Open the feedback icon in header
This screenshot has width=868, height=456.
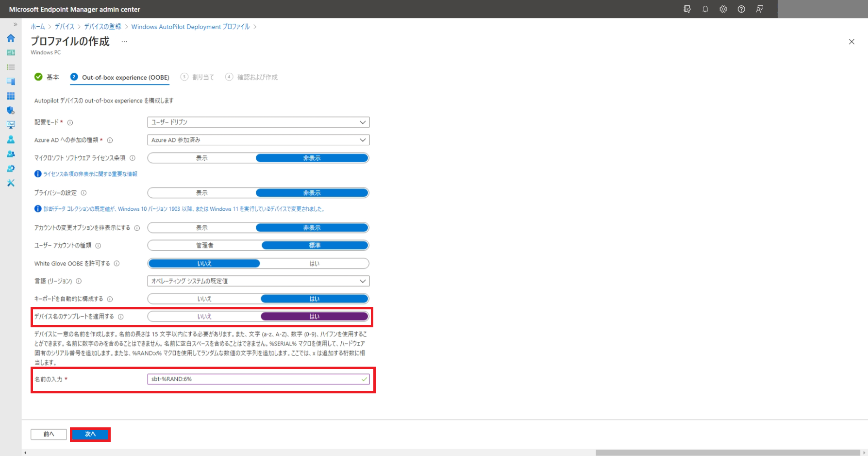(x=760, y=9)
